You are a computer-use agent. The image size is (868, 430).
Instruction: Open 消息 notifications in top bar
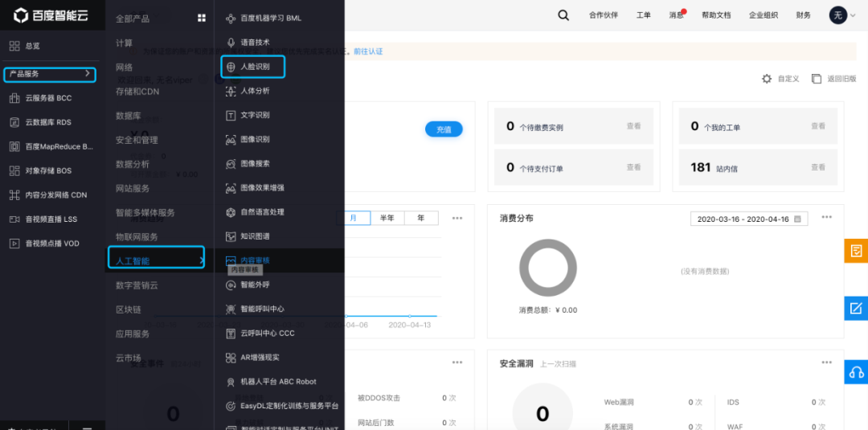[676, 15]
